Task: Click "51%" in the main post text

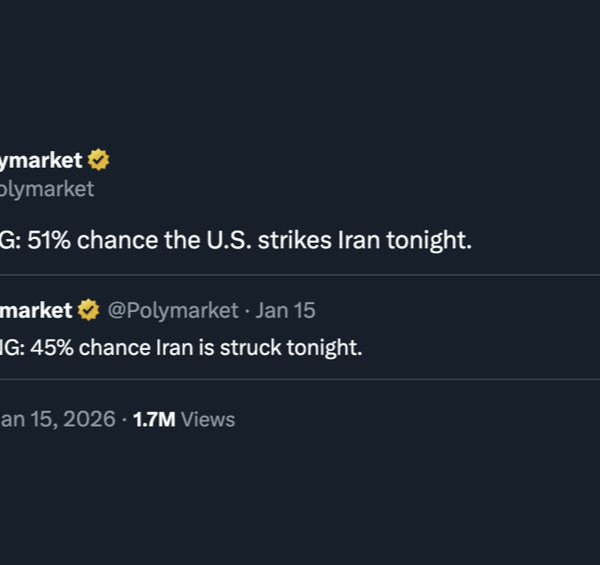Action: click(x=52, y=241)
